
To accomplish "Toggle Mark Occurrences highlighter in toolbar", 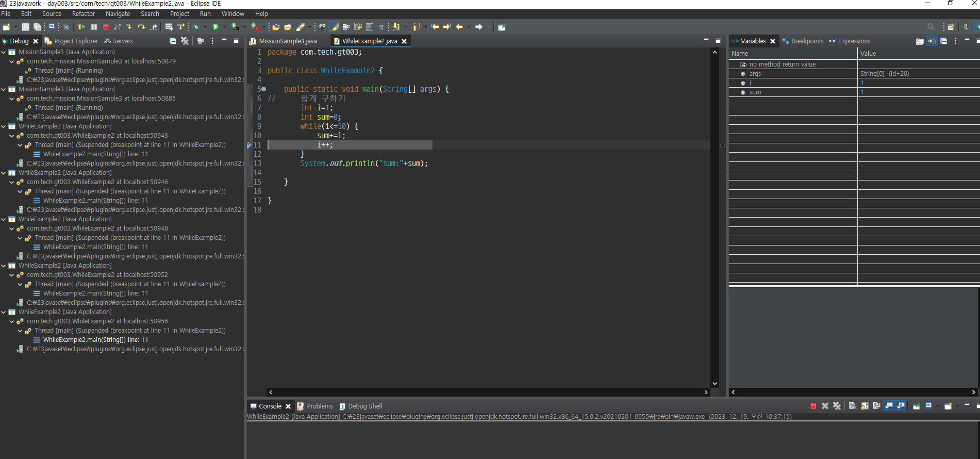I will click(x=335, y=27).
